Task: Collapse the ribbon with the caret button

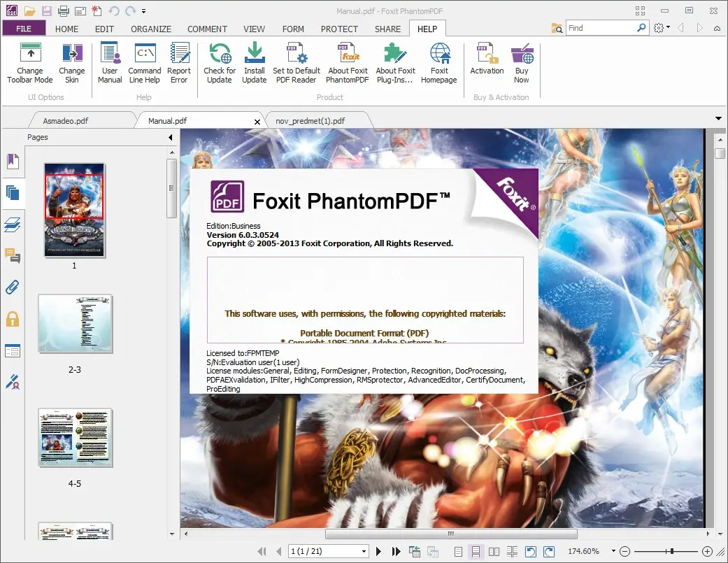Action: [718, 28]
